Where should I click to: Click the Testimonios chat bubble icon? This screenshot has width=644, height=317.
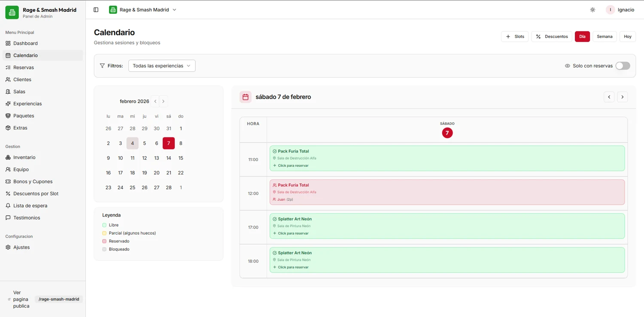(8, 217)
